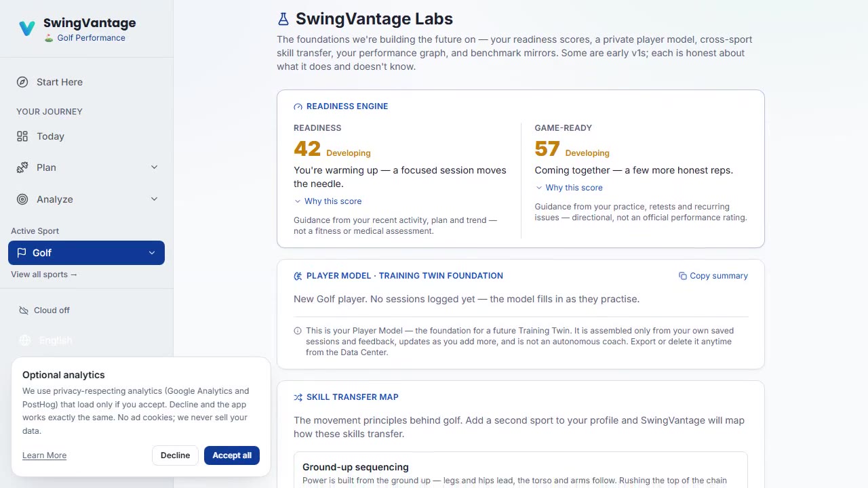Click the SwingVantage V logo

pyautogui.click(x=27, y=28)
